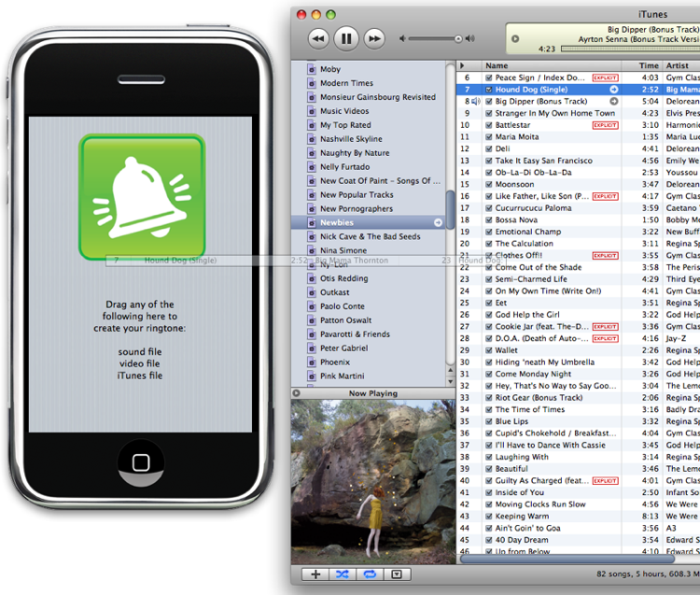Image resolution: width=700 pixels, height=595 pixels.
Task: Skip to next track button
Action: [374, 39]
